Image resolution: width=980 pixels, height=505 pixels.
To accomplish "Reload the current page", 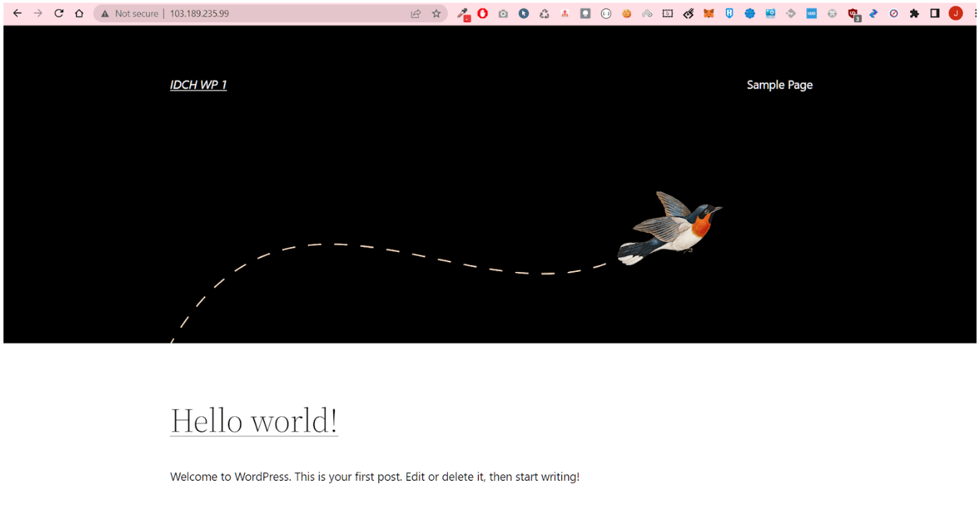I will (59, 13).
